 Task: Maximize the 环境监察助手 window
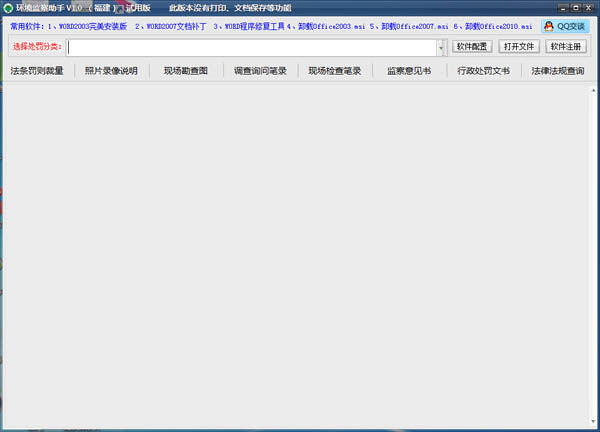576,8
